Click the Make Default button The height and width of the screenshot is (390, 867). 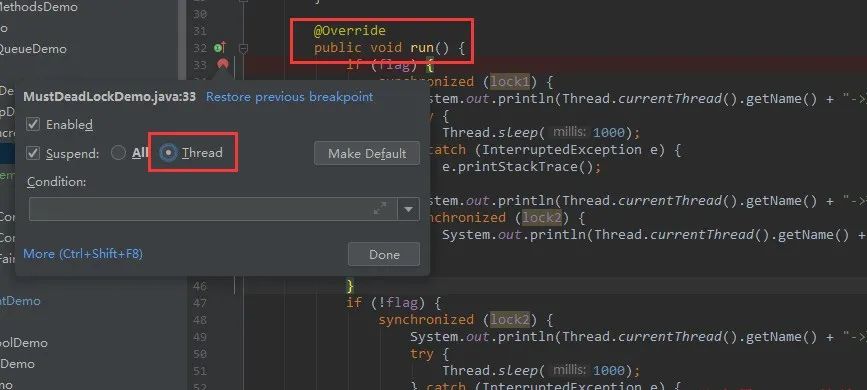(x=367, y=153)
